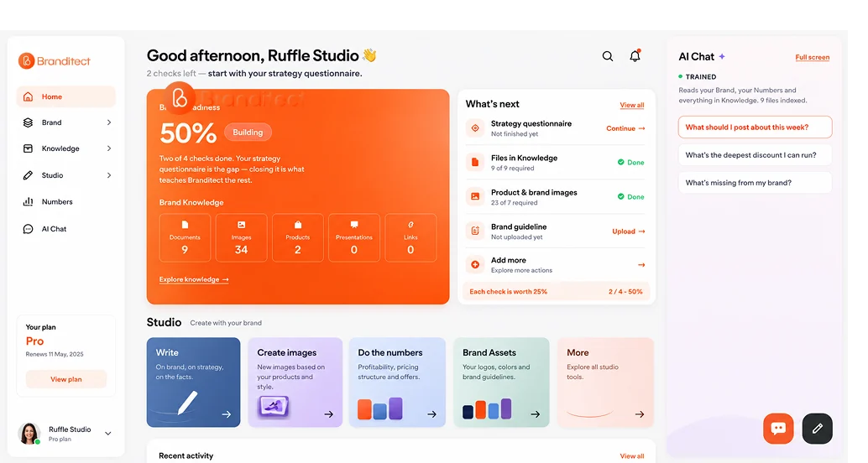This screenshot has width=868, height=463.
Task: Click the TRAINED status label
Action: point(698,77)
